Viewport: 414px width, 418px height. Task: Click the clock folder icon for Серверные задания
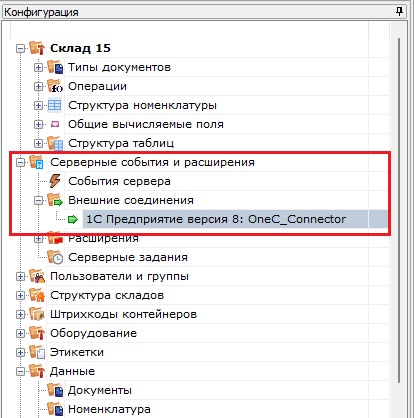pyautogui.click(x=55, y=257)
